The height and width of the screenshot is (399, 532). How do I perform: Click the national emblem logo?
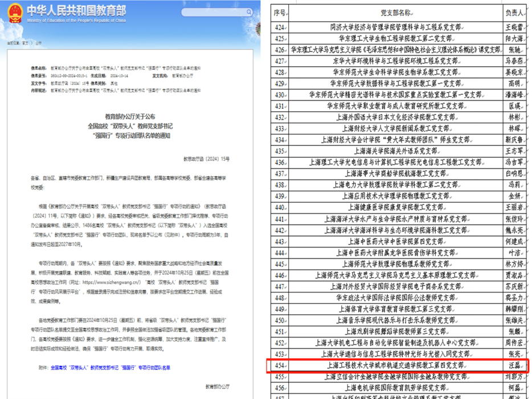pyautogui.click(x=15, y=13)
